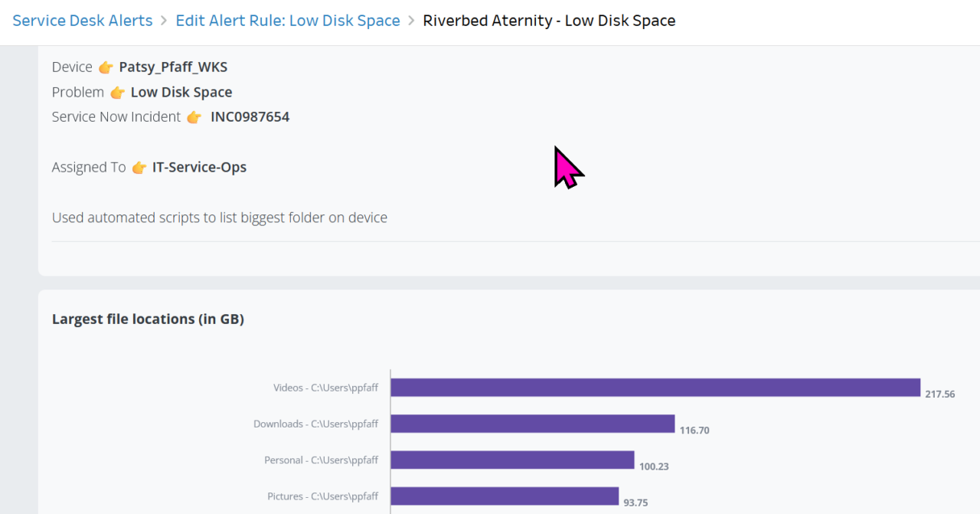Image resolution: width=980 pixels, height=514 pixels.
Task: Click the Pictures folder axis label
Action: coord(322,496)
